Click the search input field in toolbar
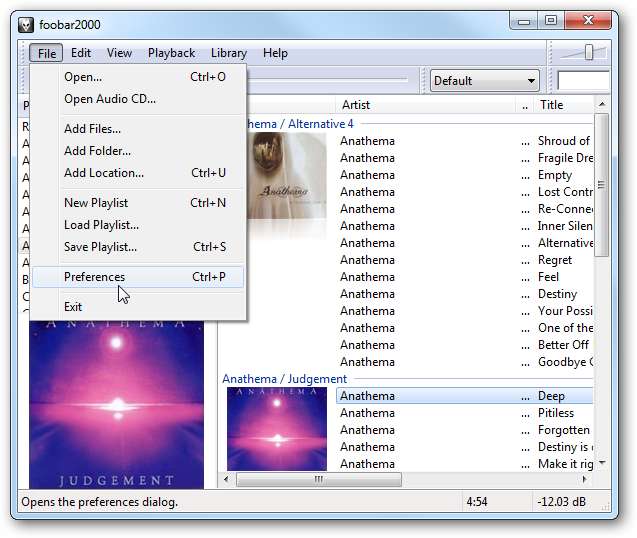Viewport: 637px width, 538px height. [583, 81]
